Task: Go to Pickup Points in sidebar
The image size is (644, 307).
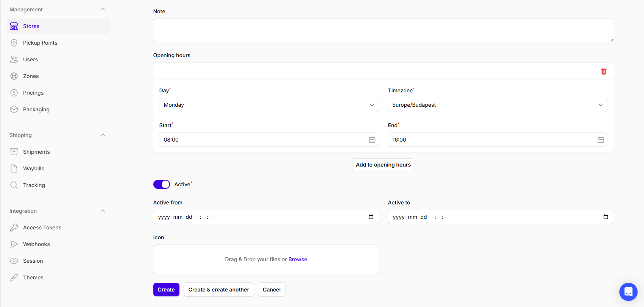Action: (x=40, y=43)
